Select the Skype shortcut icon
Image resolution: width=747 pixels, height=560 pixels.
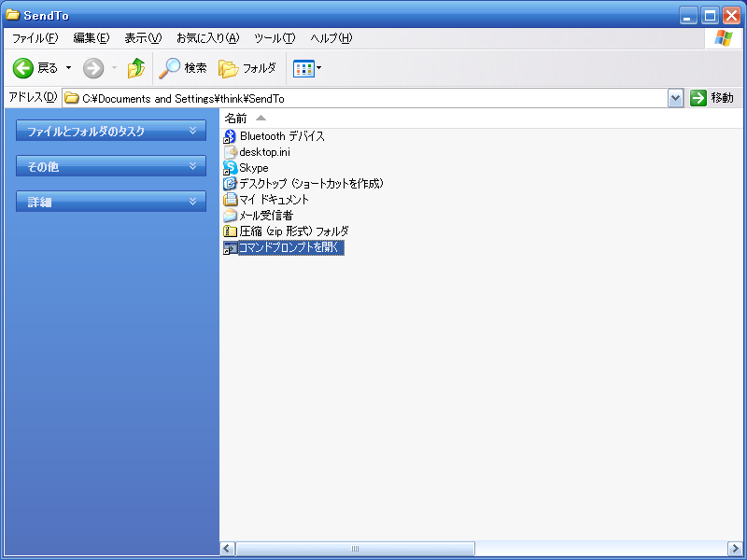[x=230, y=168]
